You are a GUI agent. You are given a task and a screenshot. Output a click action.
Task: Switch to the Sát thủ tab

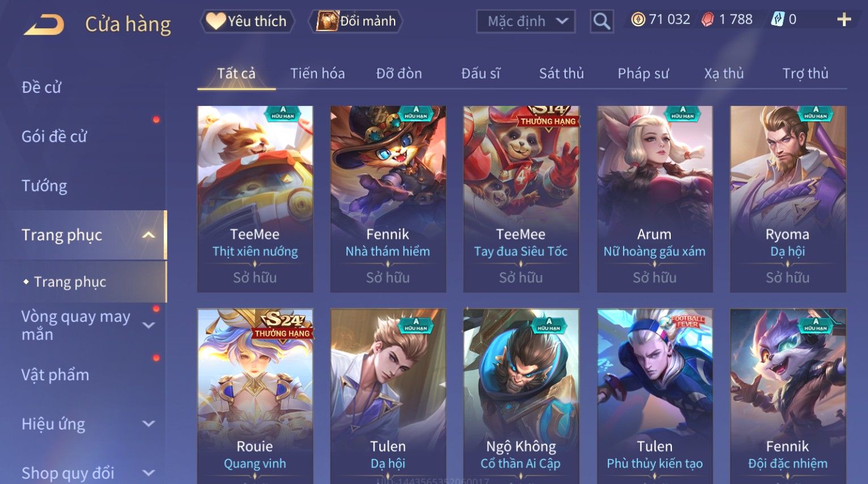[x=561, y=74]
